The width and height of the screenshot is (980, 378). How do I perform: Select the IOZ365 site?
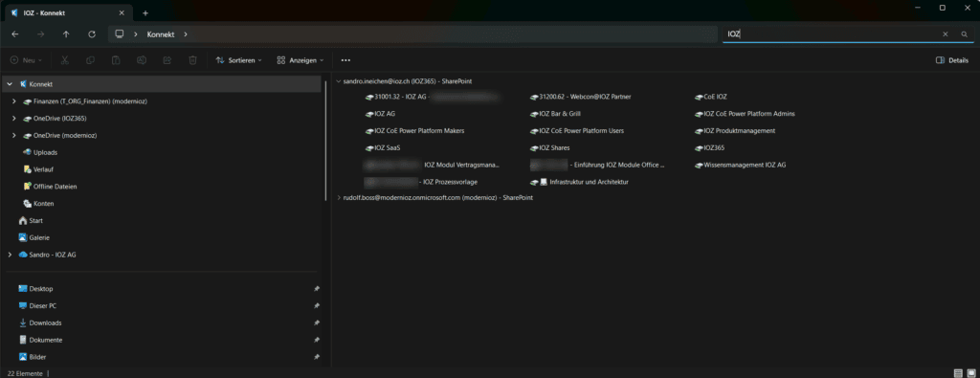709,148
